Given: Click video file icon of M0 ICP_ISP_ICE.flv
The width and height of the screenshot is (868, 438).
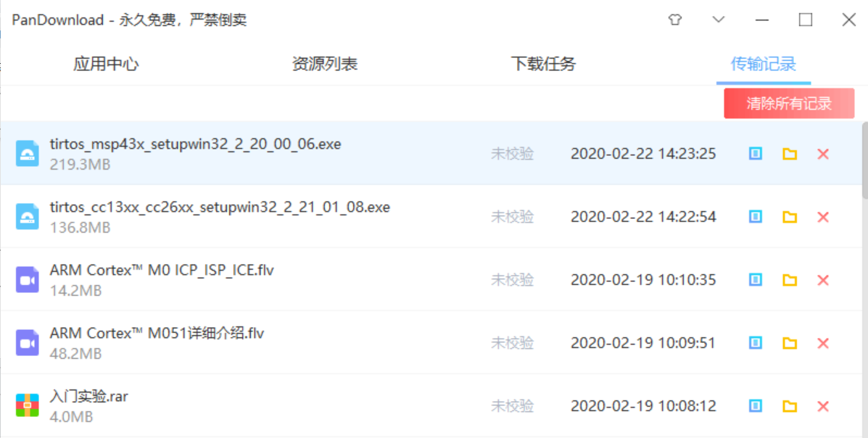Looking at the screenshot, I should pos(27,280).
